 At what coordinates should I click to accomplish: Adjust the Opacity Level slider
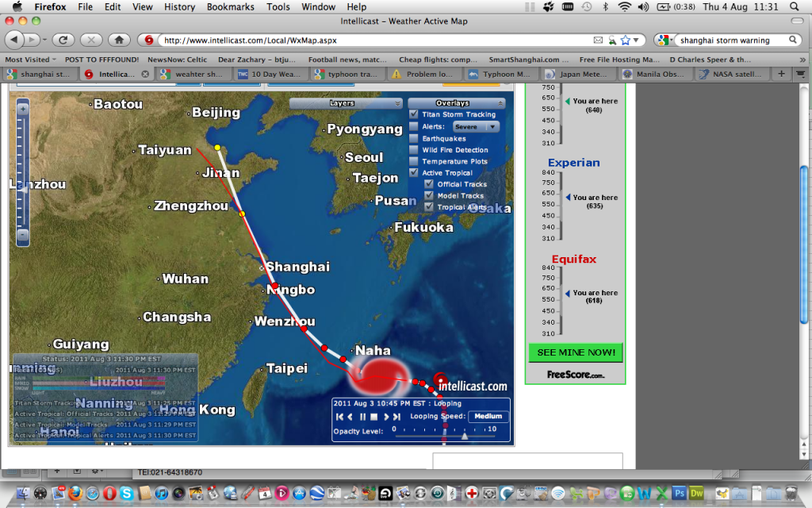click(x=465, y=437)
